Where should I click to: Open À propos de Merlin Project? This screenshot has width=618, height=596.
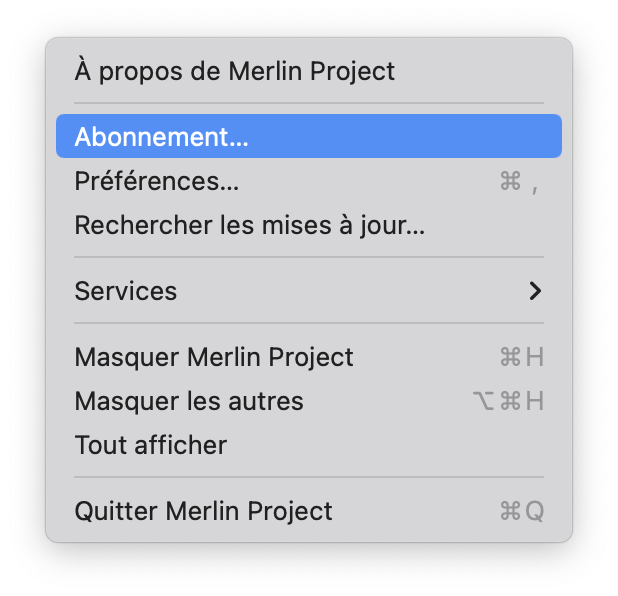click(x=234, y=71)
